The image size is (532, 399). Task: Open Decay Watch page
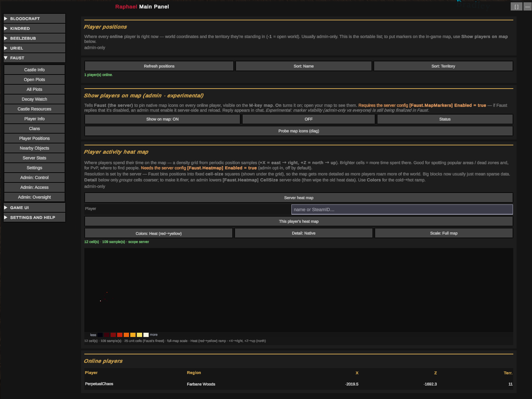34,99
